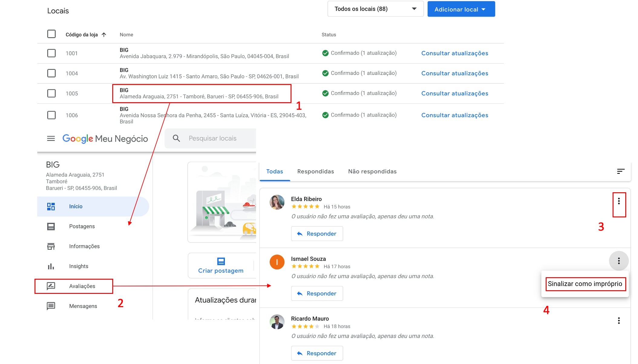Viewport: 638px width, 364px height.
Task: Switch to the Não respondidas tab
Action: tap(372, 171)
